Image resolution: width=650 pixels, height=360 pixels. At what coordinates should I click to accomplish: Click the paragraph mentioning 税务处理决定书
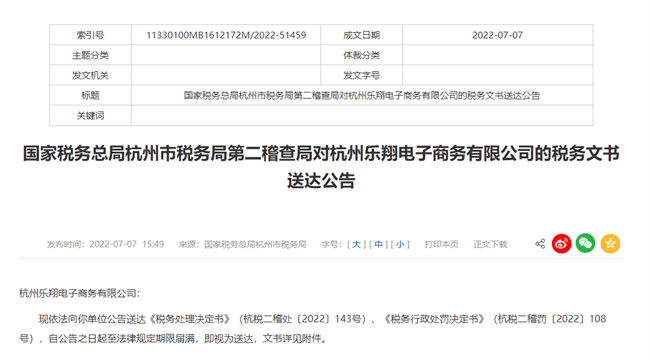313,329
